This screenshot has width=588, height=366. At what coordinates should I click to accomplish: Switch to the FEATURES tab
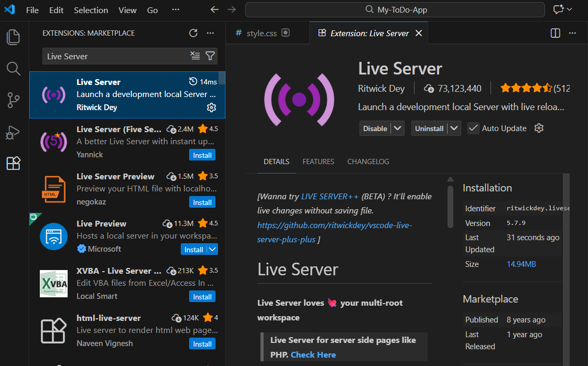click(x=318, y=162)
